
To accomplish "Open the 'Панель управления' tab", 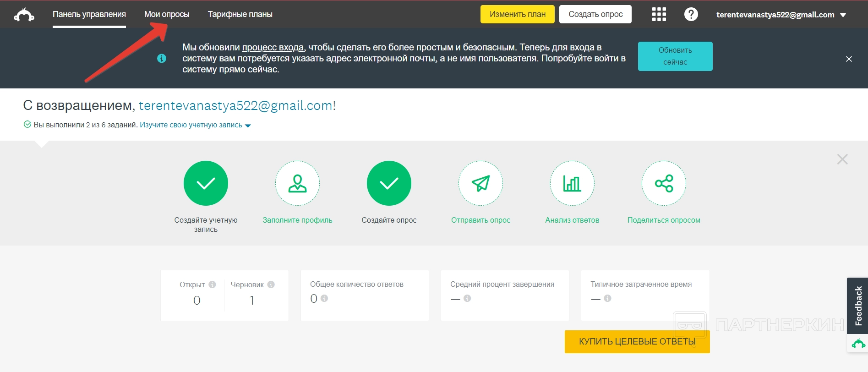I will (x=89, y=14).
